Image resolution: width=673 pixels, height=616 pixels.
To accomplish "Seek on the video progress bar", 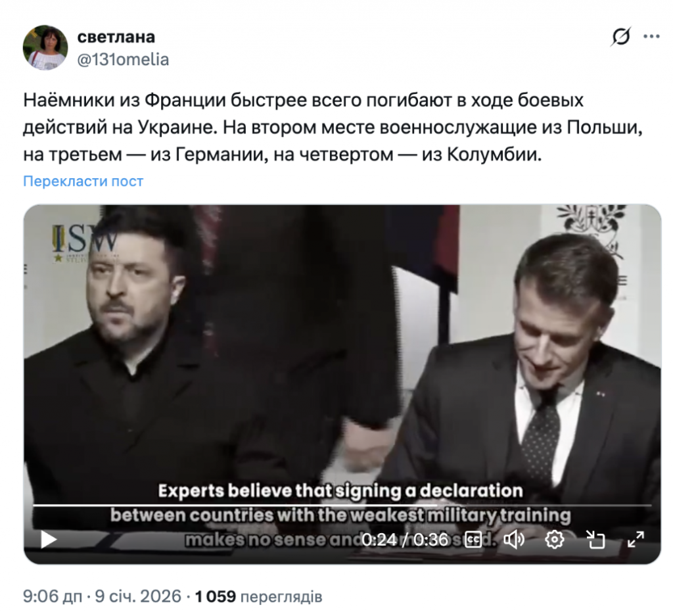I will pyautogui.click(x=342, y=506).
